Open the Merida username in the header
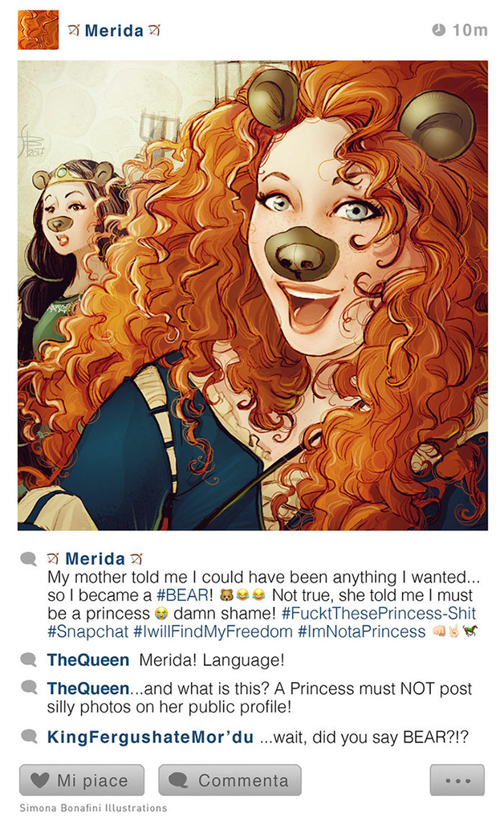Screen dimensions: 504x821 (113, 31)
